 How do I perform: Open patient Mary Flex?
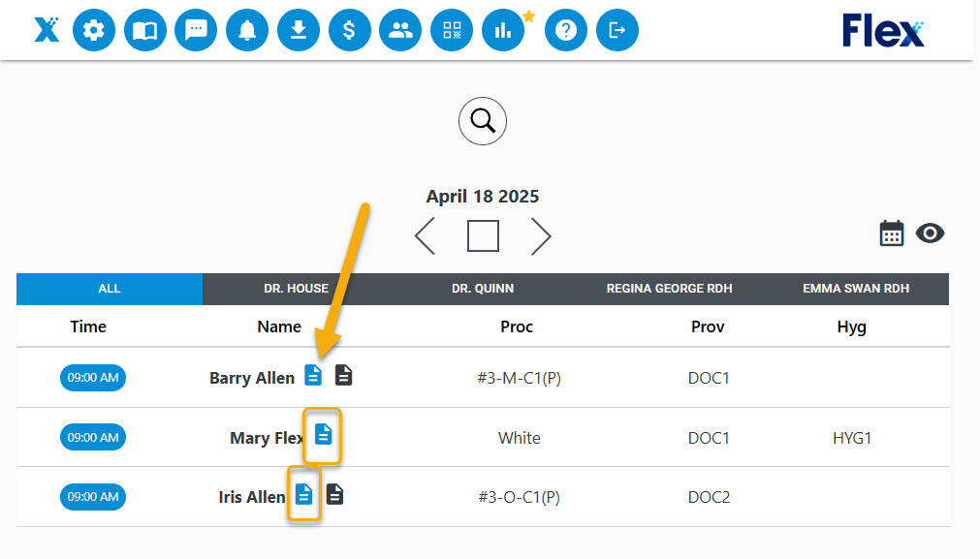coord(267,438)
